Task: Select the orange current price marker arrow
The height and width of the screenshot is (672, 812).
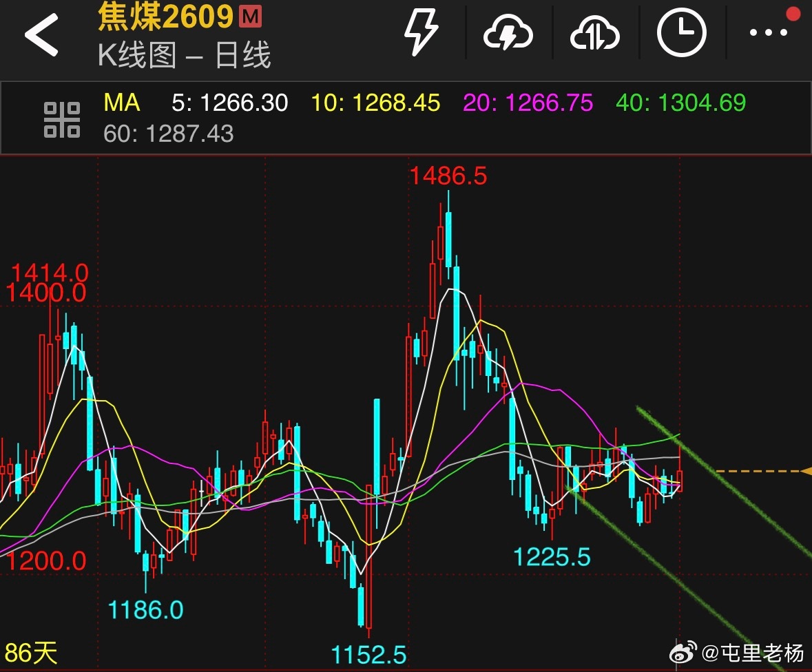Action: coord(806,471)
